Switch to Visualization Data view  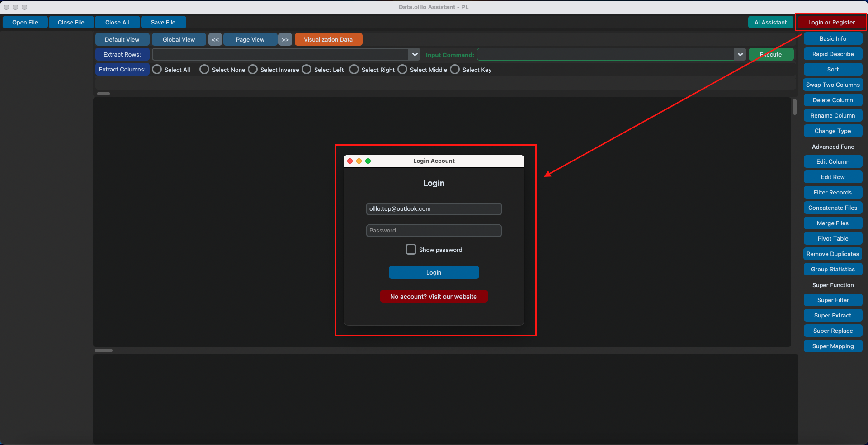point(328,40)
